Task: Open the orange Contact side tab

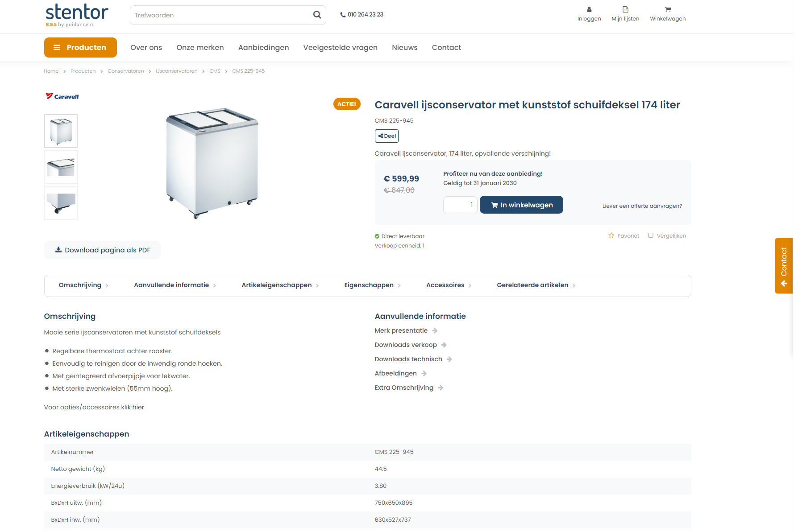Action: (x=783, y=266)
